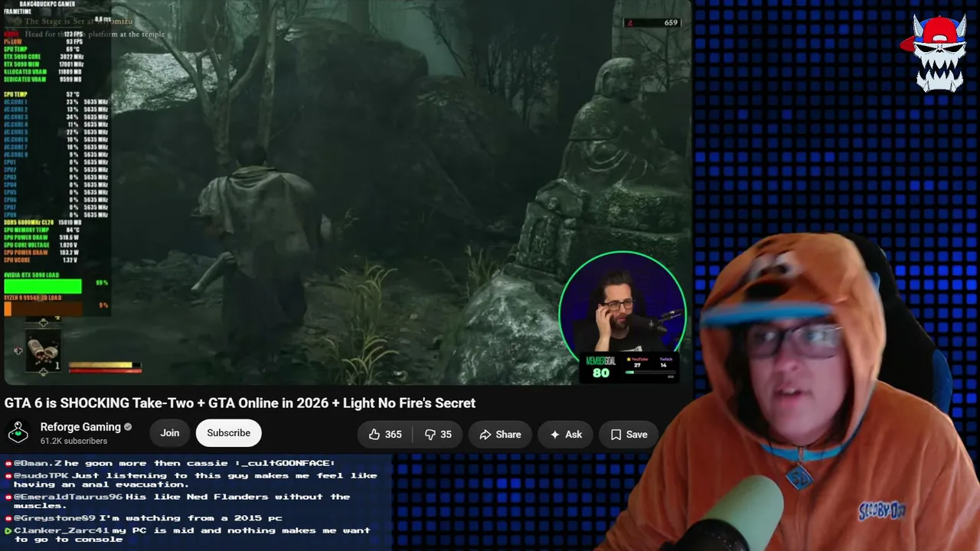Select the chat message from @Bman.Z
This screenshot has width=980, height=551.
point(170,463)
